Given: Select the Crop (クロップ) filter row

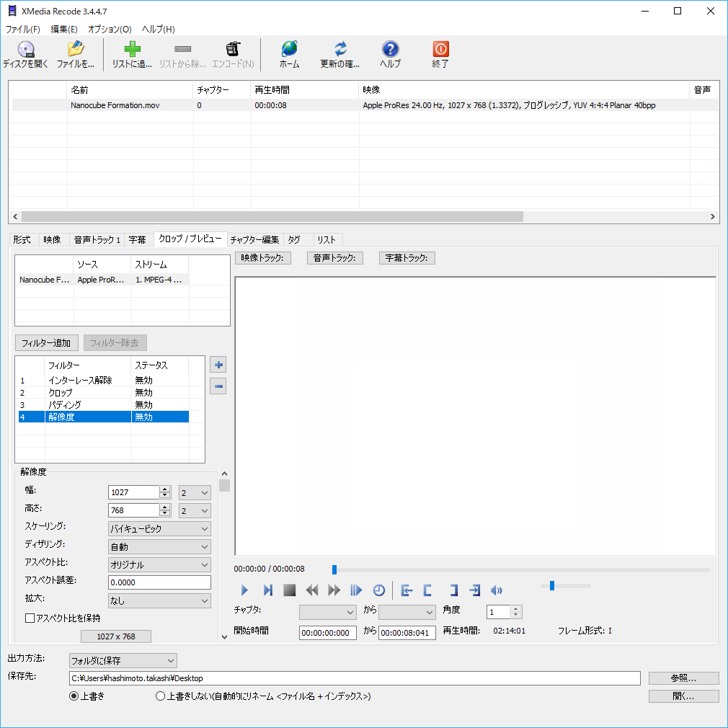Looking at the screenshot, I should point(104,392).
